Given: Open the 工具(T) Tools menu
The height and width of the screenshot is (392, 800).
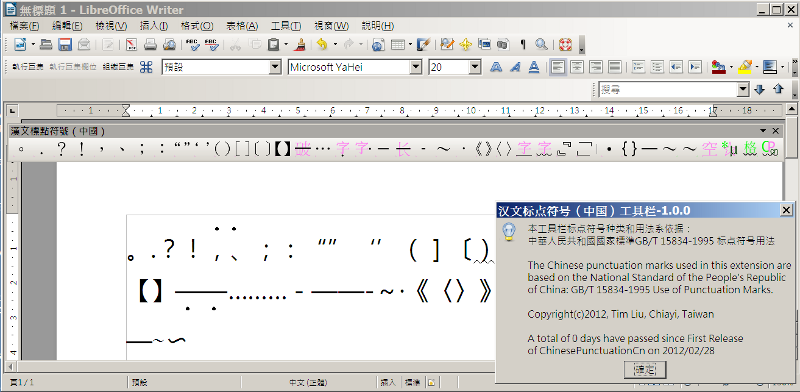Looking at the screenshot, I should tap(286, 26).
